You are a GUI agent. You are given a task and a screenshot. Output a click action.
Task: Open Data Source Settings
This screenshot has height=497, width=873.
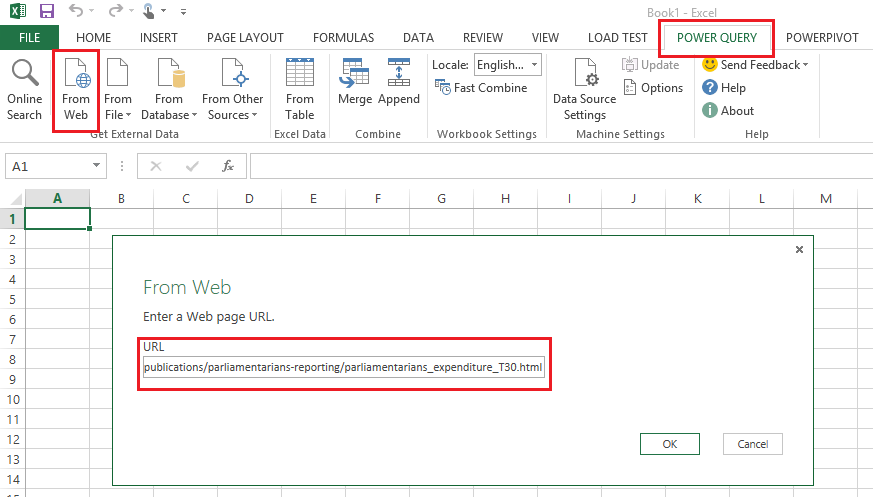tap(584, 90)
